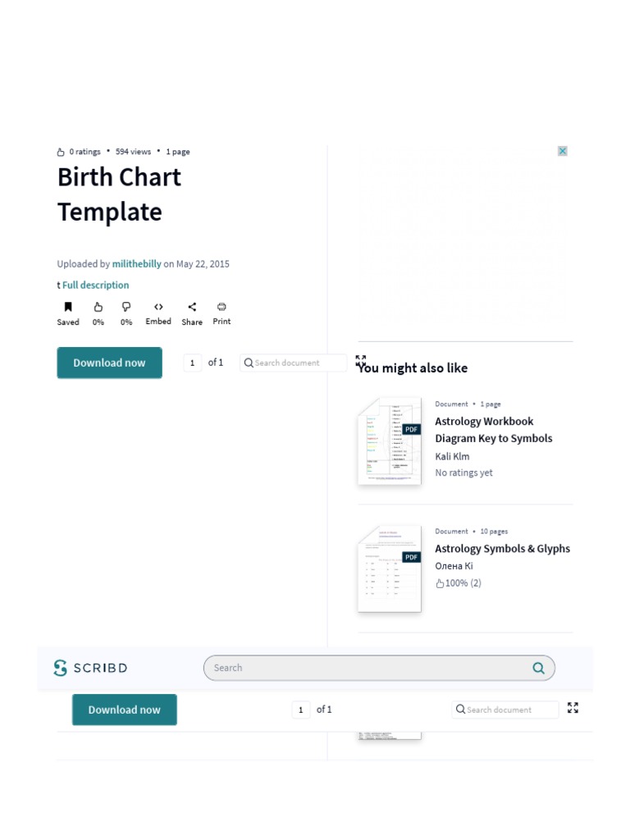Click fullscreen icon in bottom toolbar

(573, 708)
